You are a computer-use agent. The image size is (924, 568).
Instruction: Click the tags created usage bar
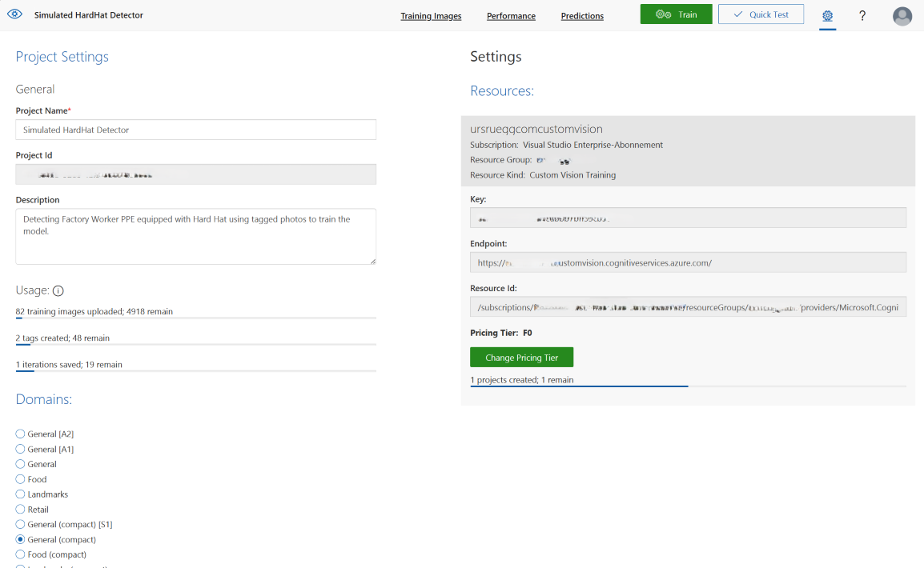[x=195, y=344]
